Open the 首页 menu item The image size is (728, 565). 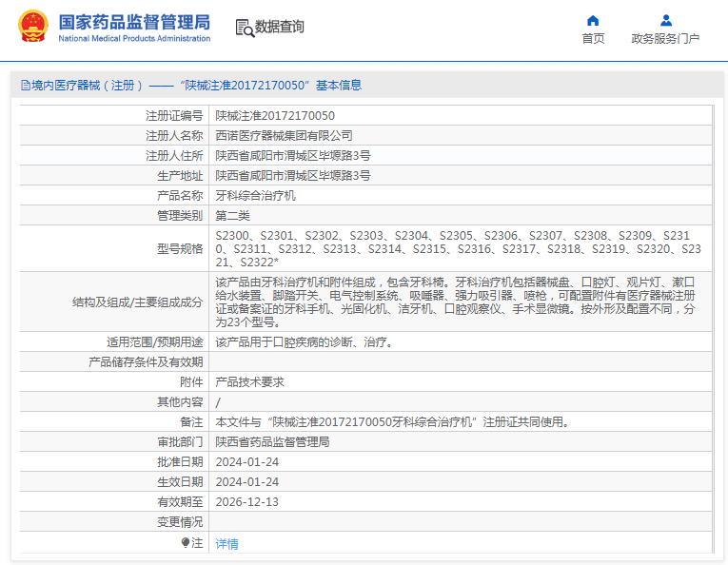(x=593, y=38)
